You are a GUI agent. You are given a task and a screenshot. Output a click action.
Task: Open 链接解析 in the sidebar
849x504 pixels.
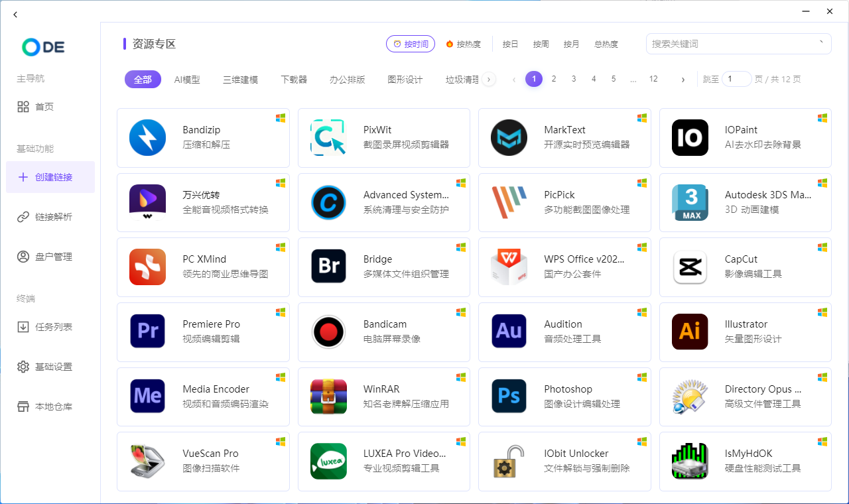(x=50, y=217)
